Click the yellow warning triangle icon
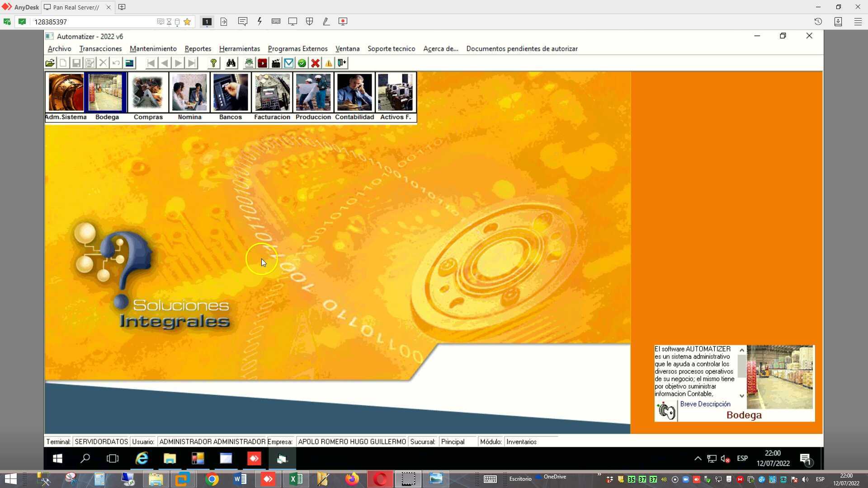868x488 pixels. tap(329, 63)
